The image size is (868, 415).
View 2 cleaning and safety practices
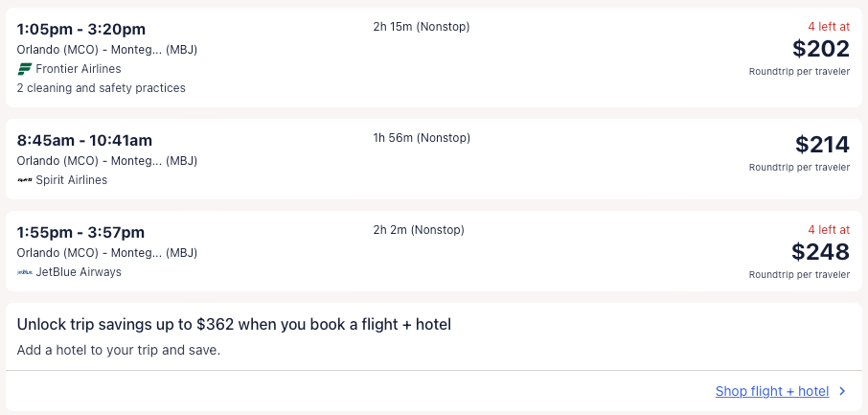[102, 88]
